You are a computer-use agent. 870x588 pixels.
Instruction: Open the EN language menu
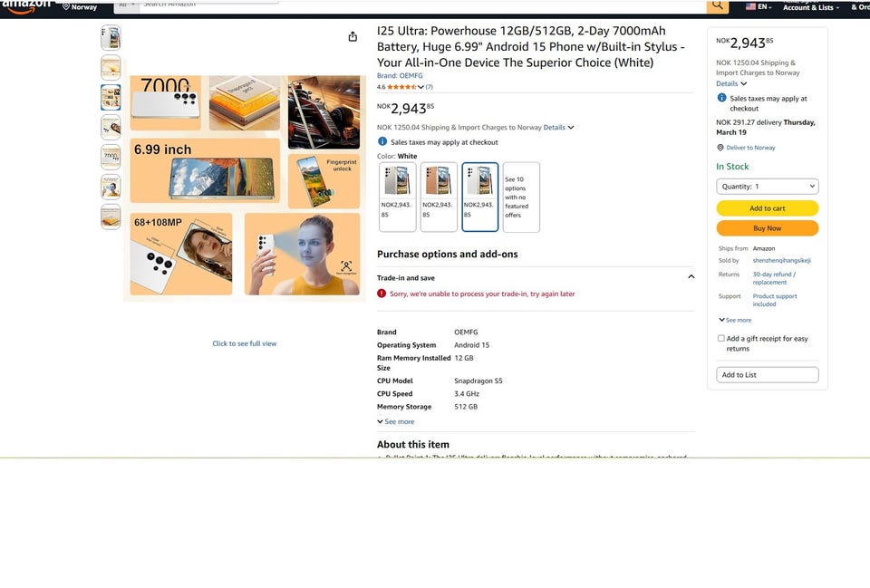point(759,6)
